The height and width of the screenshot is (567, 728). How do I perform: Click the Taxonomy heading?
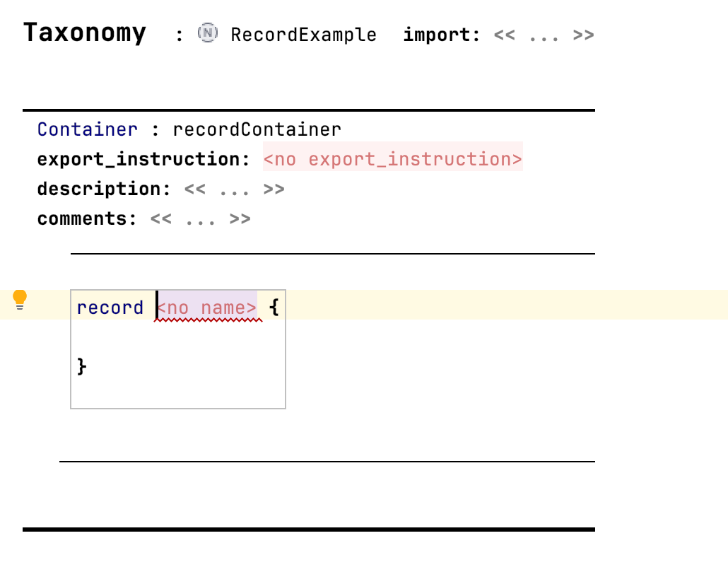click(85, 33)
